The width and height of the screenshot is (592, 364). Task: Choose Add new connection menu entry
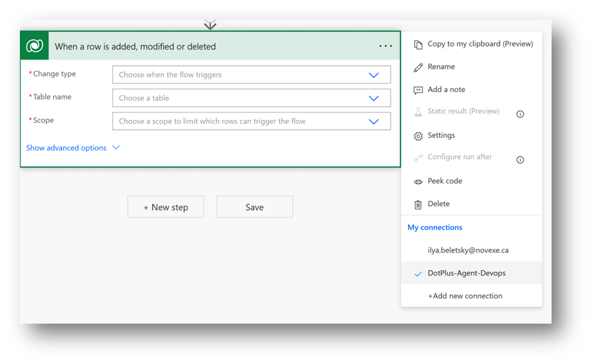coord(465,296)
